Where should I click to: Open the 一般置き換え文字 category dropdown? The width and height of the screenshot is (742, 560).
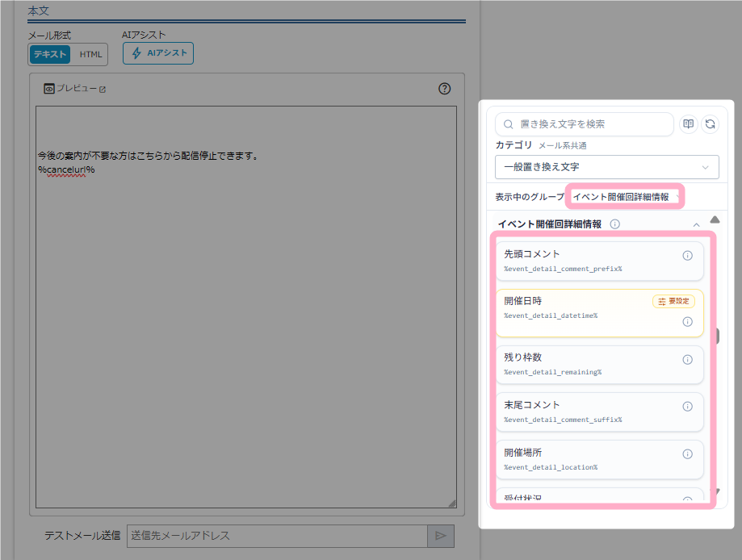(x=606, y=167)
